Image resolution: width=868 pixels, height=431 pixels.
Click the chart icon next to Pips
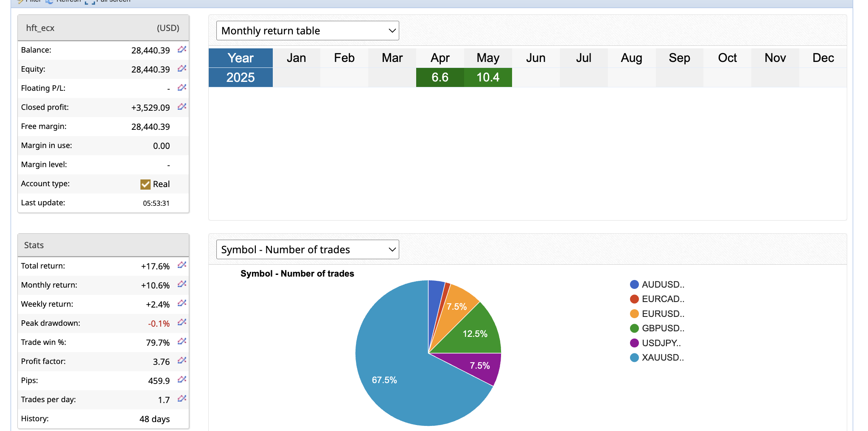[x=182, y=380]
